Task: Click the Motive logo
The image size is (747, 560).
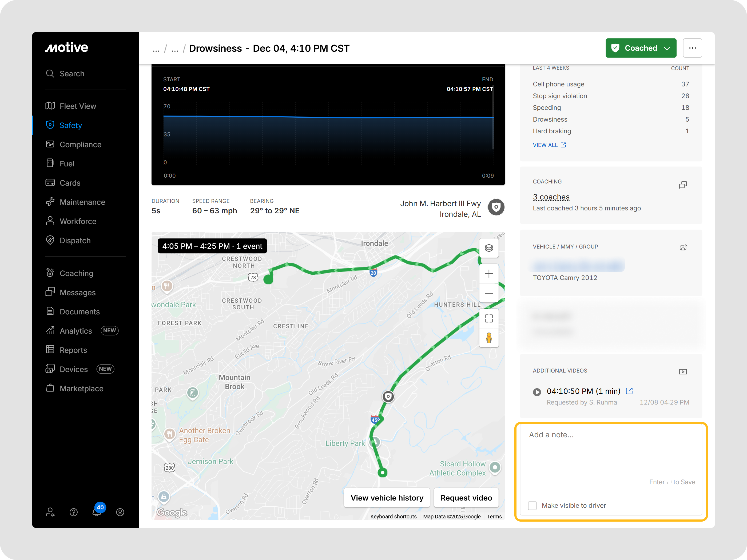Action: point(66,47)
